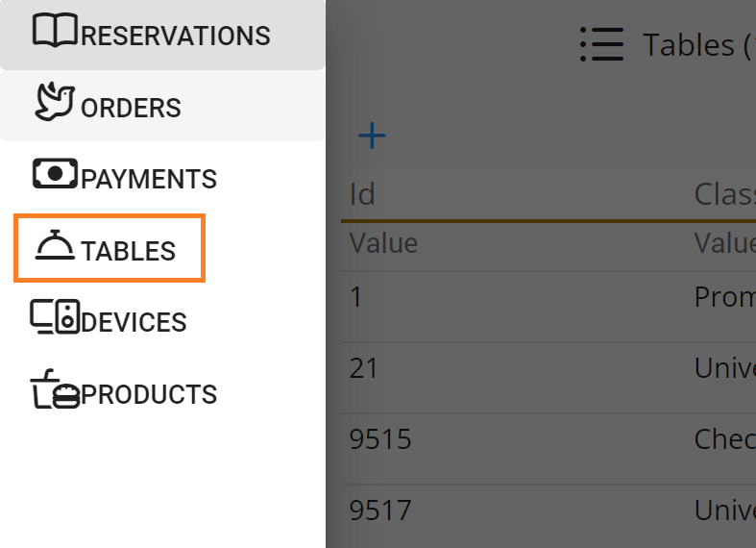The image size is (756, 548).
Task: Sort by the Id column header
Action: (362, 194)
